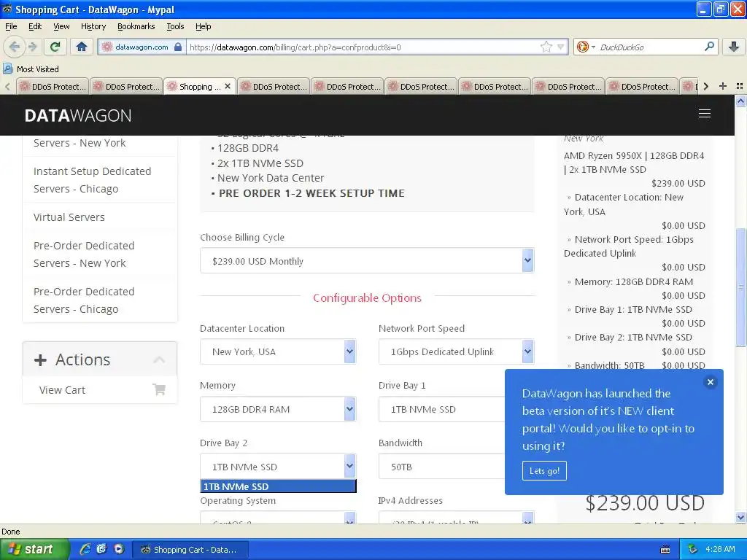
Task: Click the keyboard icon in the system tray
Action: 665,550
